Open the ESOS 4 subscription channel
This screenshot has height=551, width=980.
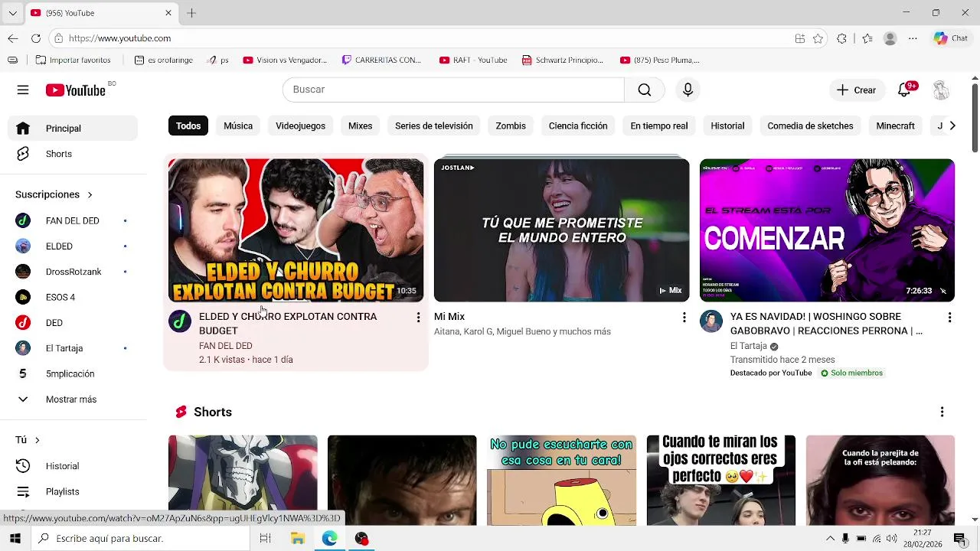[x=73, y=297]
